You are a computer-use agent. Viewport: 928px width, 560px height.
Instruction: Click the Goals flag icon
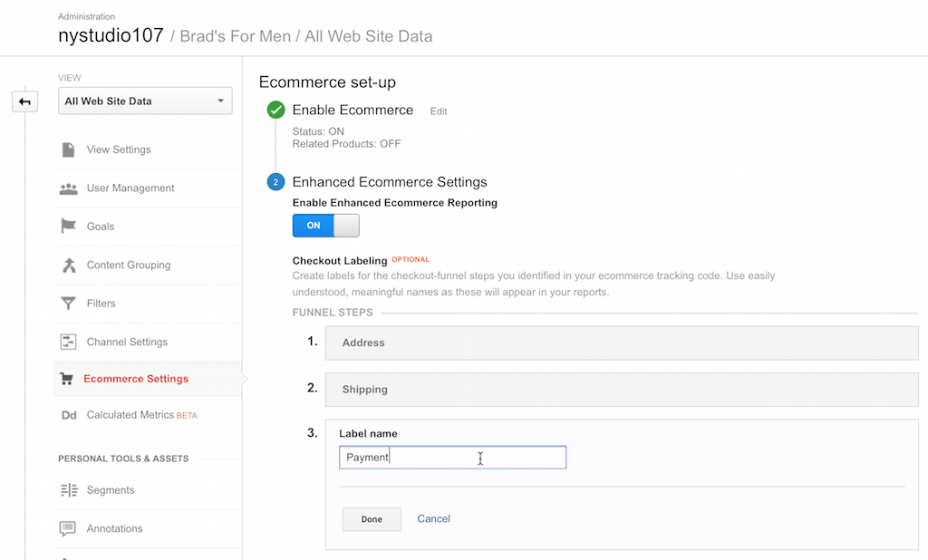[68, 227]
